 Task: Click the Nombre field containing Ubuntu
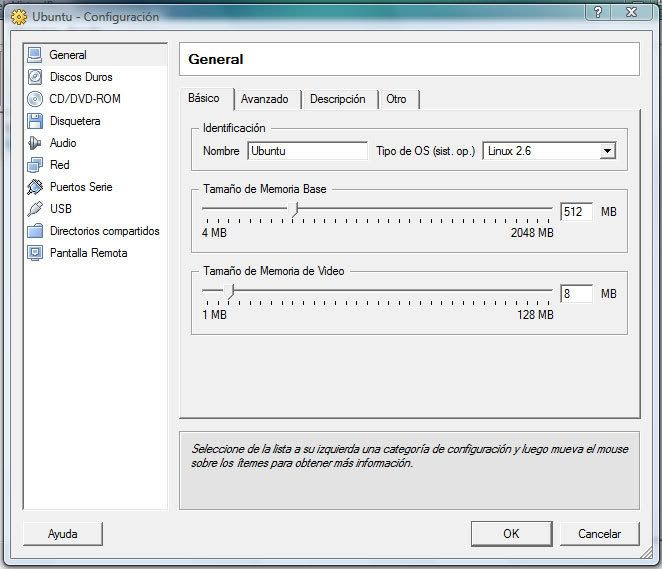[307, 151]
